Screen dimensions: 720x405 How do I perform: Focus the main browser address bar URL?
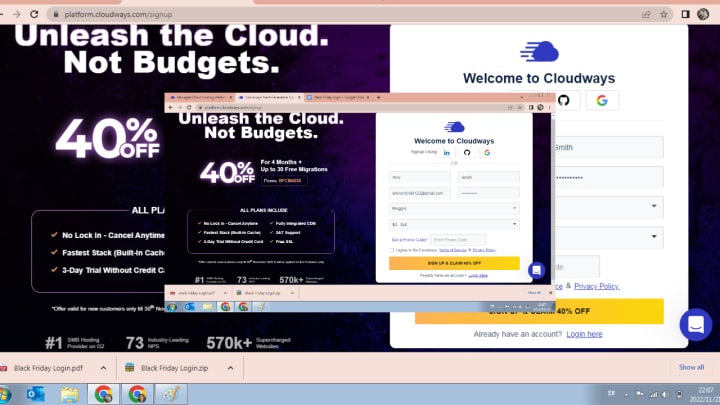[118, 14]
